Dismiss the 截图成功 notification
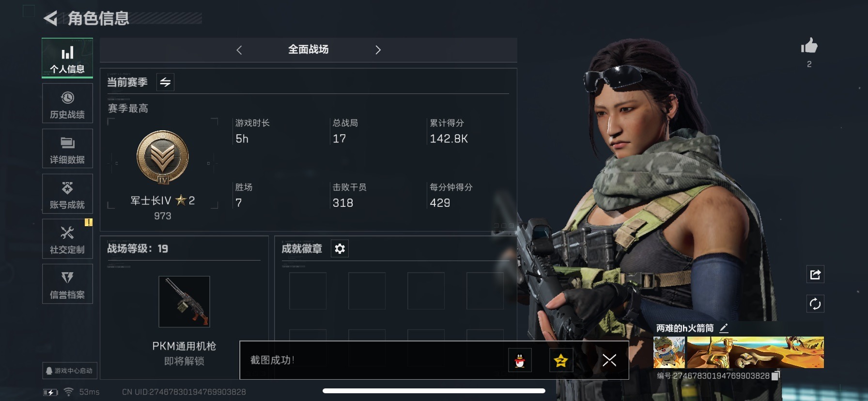868x401 pixels. [x=609, y=360]
